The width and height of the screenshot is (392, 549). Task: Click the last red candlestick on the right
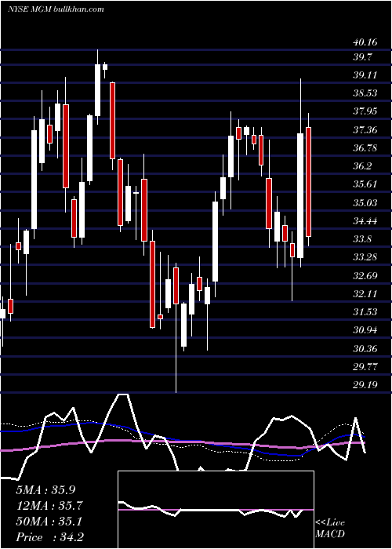[308, 182]
